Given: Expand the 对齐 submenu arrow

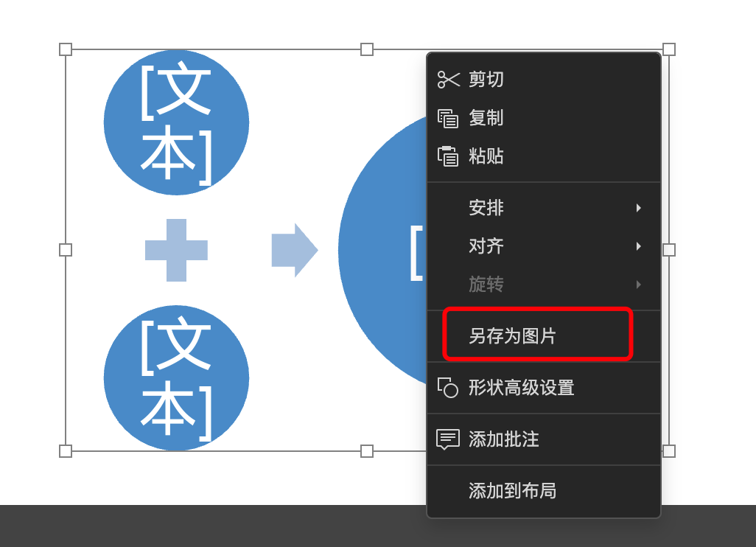Looking at the screenshot, I should (x=638, y=246).
